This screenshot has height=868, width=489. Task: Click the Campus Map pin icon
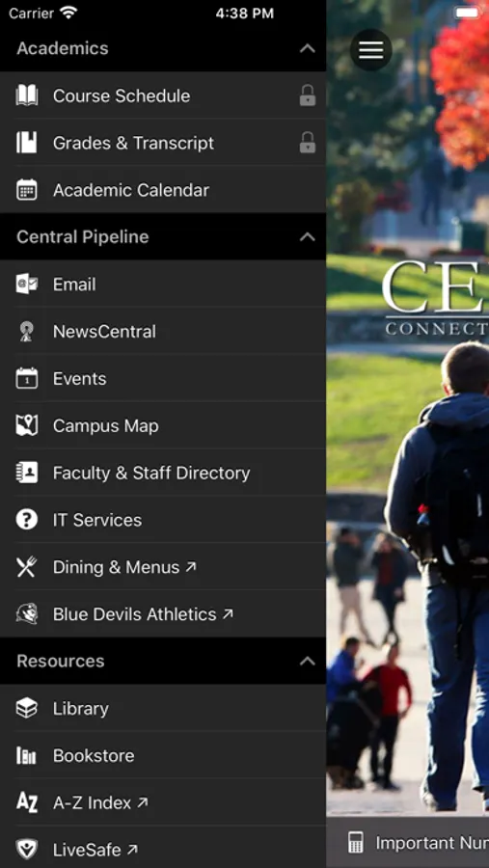pos(27,425)
